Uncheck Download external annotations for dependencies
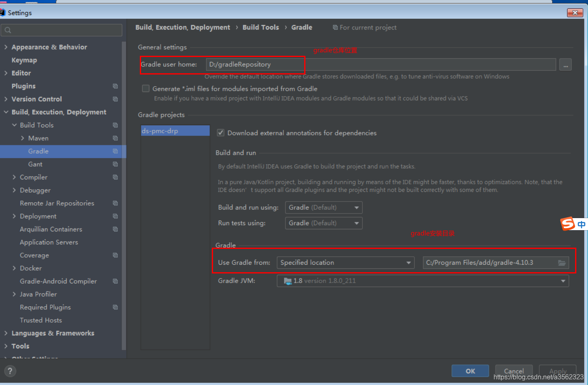588x385 pixels. click(221, 133)
